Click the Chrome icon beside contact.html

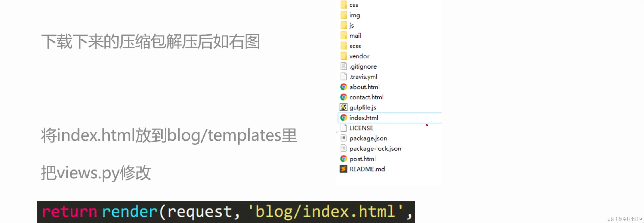click(x=343, y=97)
